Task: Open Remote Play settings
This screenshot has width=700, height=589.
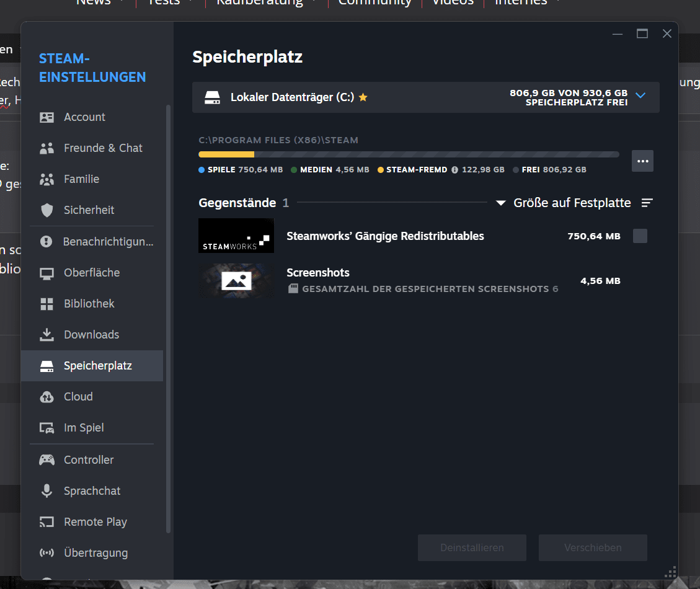Action: point(92,521)
